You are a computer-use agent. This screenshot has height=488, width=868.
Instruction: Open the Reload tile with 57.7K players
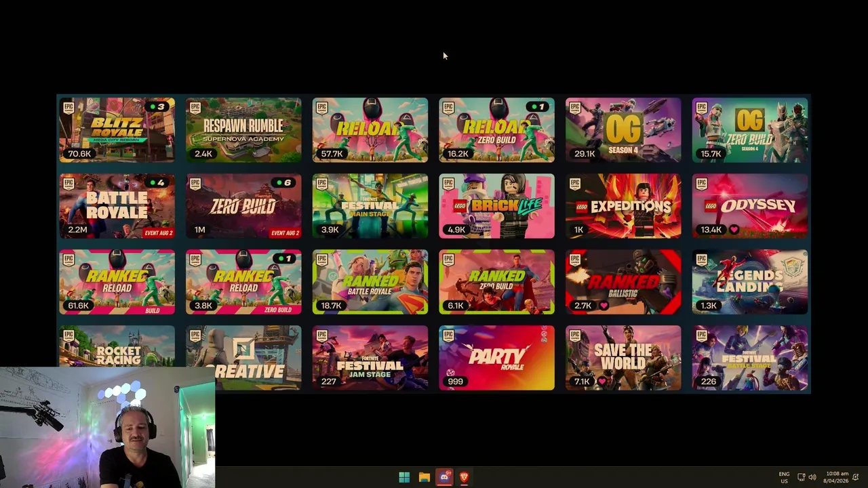(370, 130)
